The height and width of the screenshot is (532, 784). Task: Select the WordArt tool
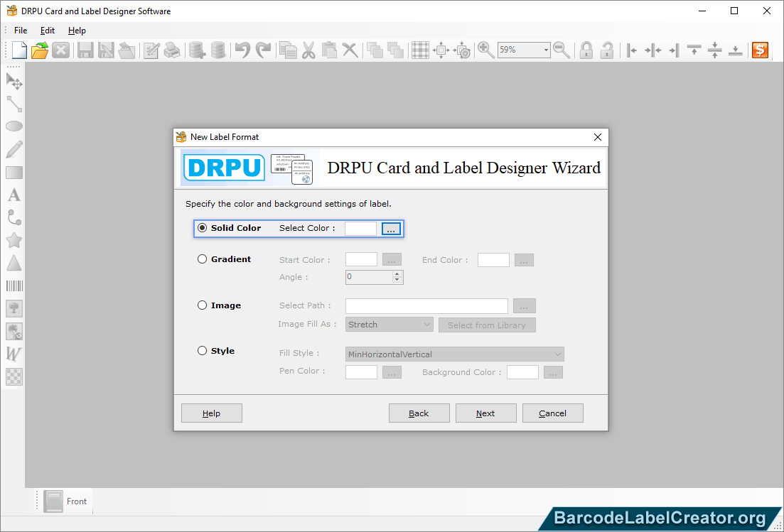pyautogui.click(x=14, y=354)
